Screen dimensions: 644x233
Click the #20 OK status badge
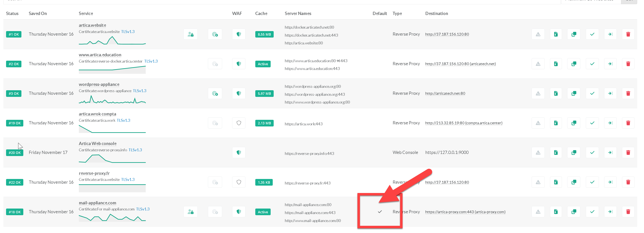point(15,153)
